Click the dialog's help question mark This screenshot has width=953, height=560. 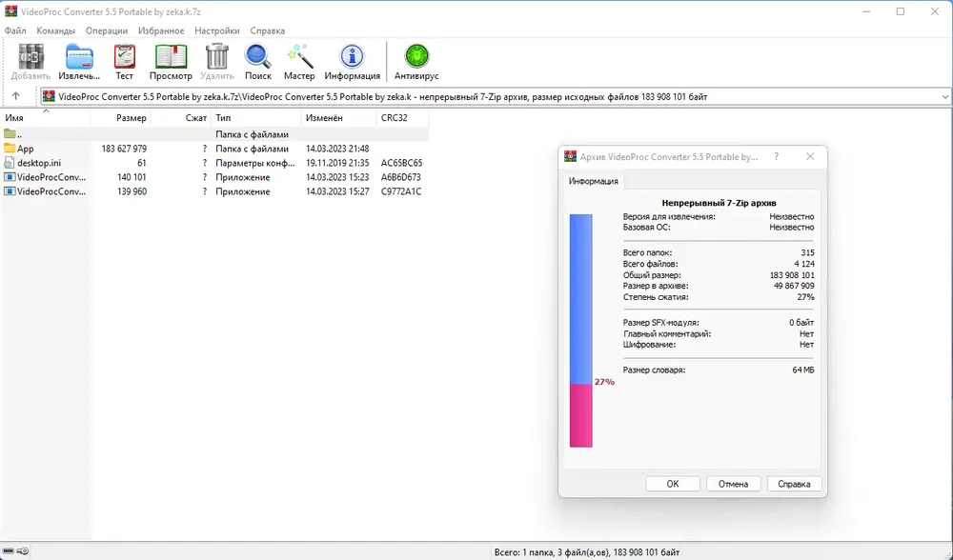pyautogui.click(x=776, y=157)
